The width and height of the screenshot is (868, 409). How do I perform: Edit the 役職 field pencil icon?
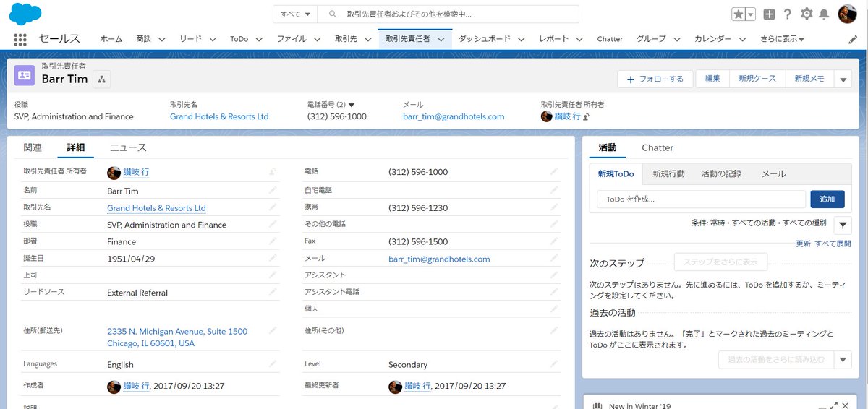tap(273, 224)
